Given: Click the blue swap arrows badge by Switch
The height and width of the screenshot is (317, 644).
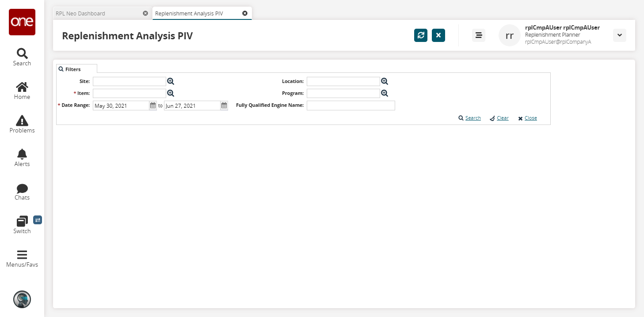Looking at the screenshot, I should click(38, 219).
